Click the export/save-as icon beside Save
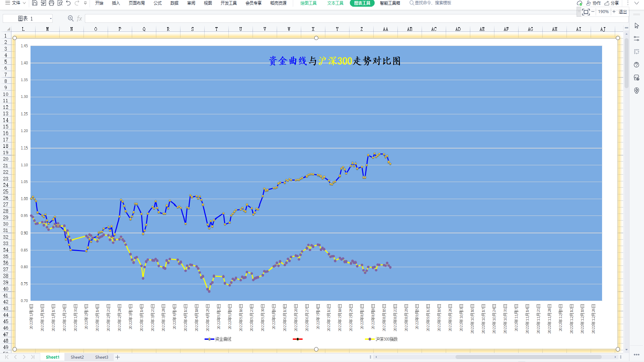The height and width of the screenshot is (362, 644). coord(43,3)
